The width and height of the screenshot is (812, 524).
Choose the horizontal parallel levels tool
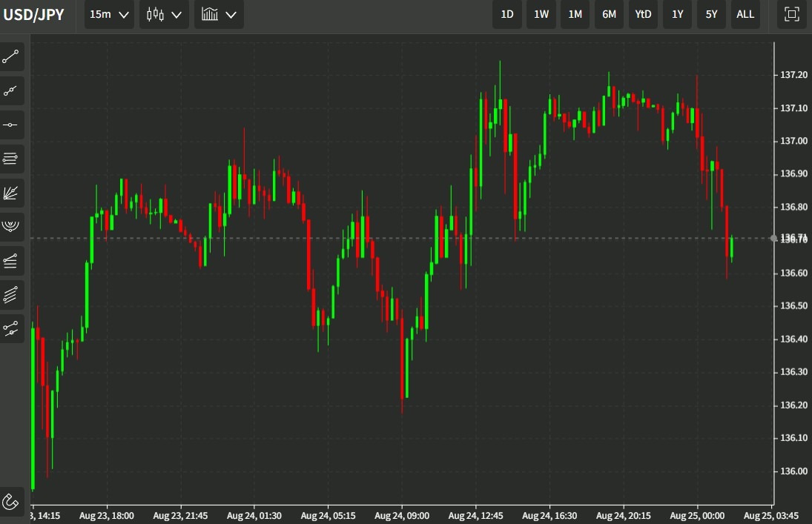point(11,159)
